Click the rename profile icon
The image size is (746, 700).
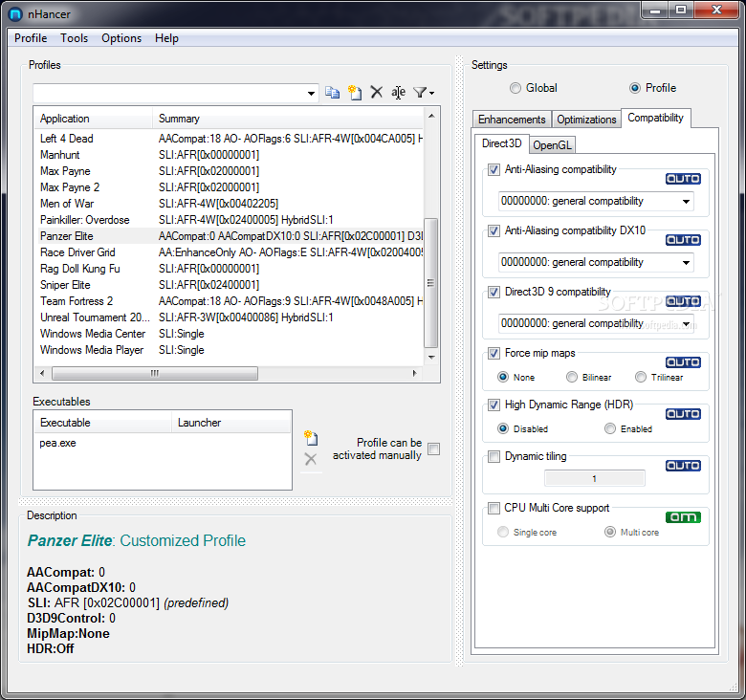tap(398, 92)
